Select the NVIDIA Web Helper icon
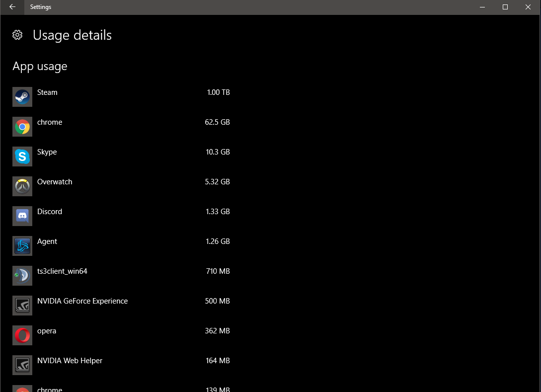 22,365
